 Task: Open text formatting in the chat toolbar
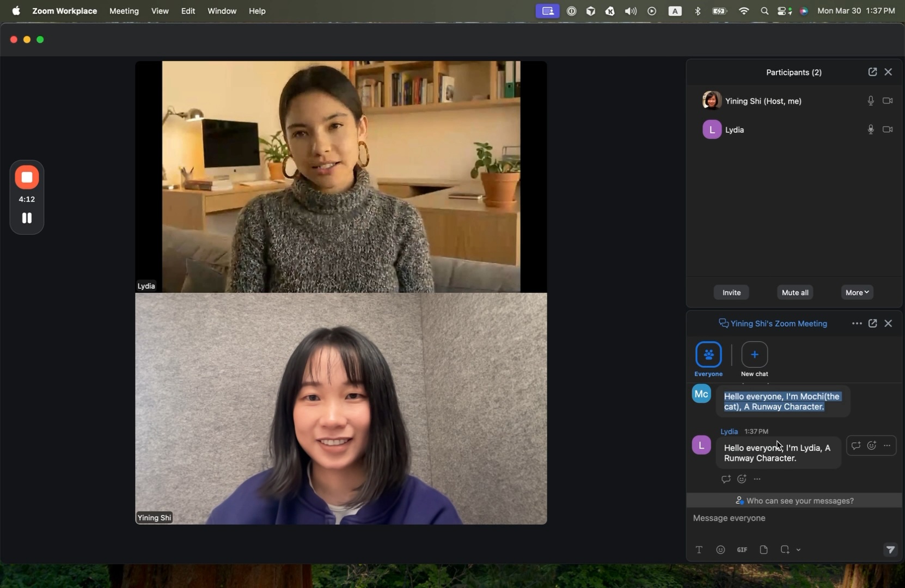(x=700, y=550)
